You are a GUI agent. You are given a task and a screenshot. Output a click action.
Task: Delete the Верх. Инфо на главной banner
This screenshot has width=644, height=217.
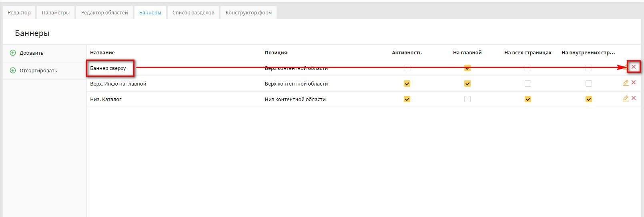click(x=634, y=83)
